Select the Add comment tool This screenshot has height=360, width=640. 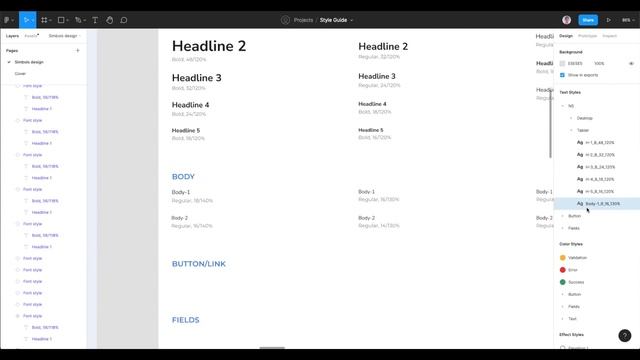[124, 20]
